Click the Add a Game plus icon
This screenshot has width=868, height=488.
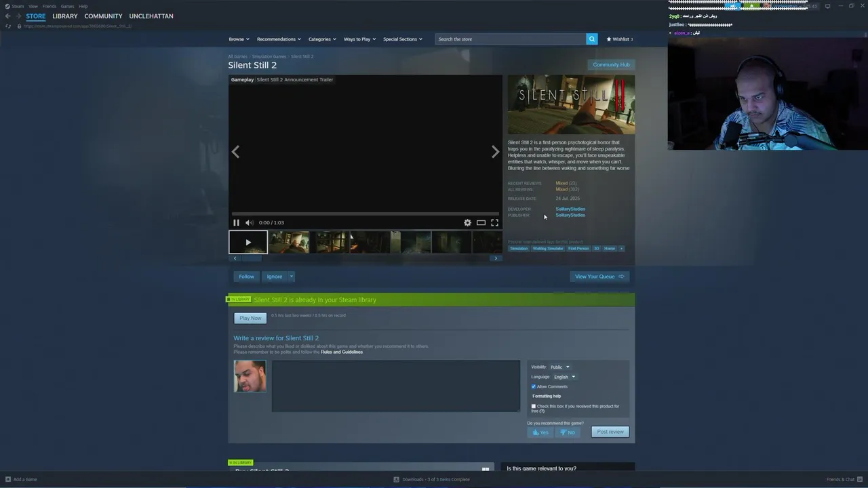pyautogui.click(x=8, y=479)
